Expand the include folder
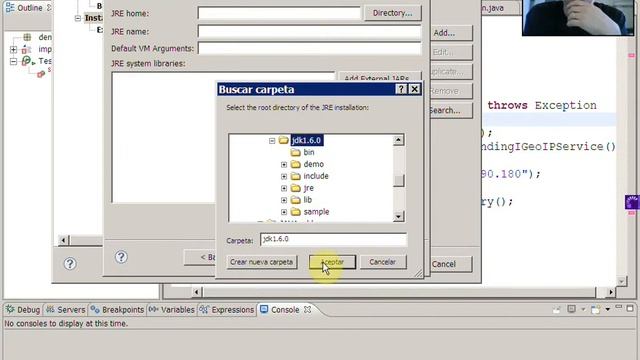The image size is (640, 360). [x=284, y=176]
